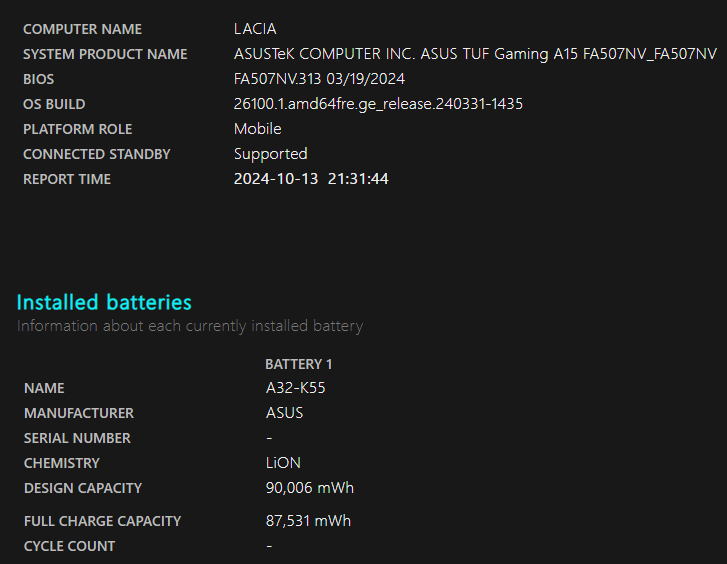Click the full charge capacity 87,531 mWh
Image resolution: width=727 pixels, height=564 pixels.
pyautogui.click(x=308, y=521)
